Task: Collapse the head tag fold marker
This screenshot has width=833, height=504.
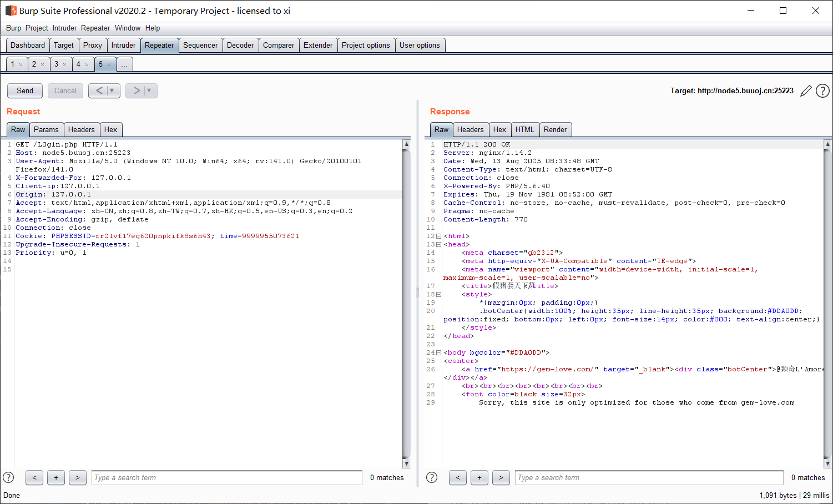Action: [x=438, y=245]
